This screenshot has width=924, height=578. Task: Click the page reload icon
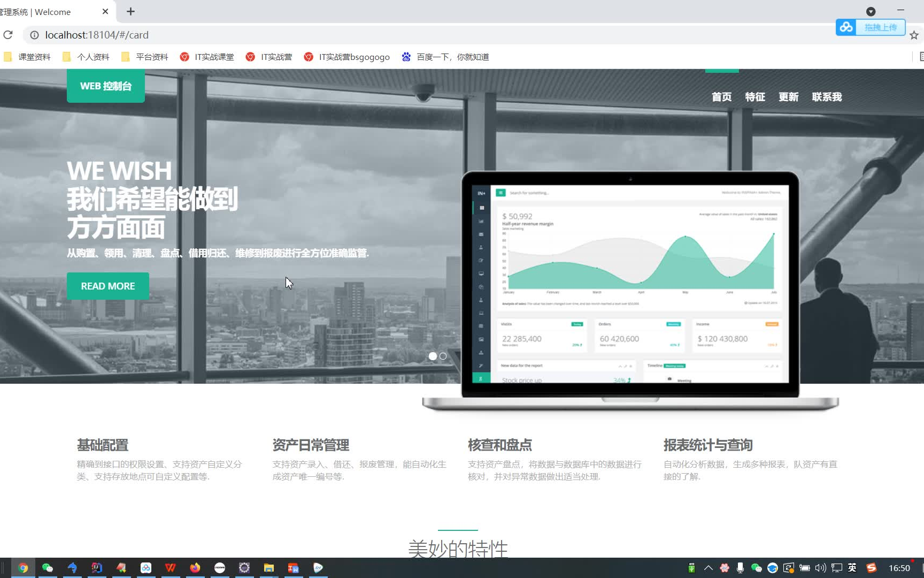pyautogui.click(x=7, y=35)
